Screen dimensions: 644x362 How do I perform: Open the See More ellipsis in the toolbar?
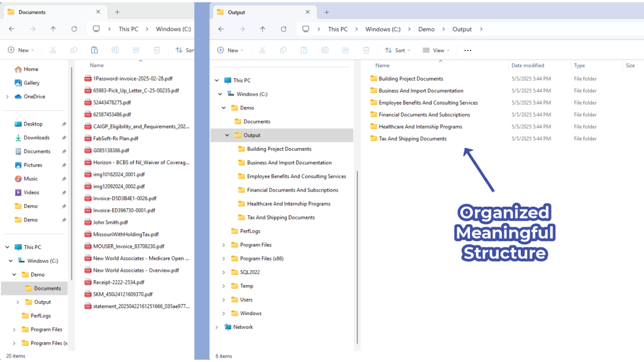pyautogui.click(x=467, y=50)
